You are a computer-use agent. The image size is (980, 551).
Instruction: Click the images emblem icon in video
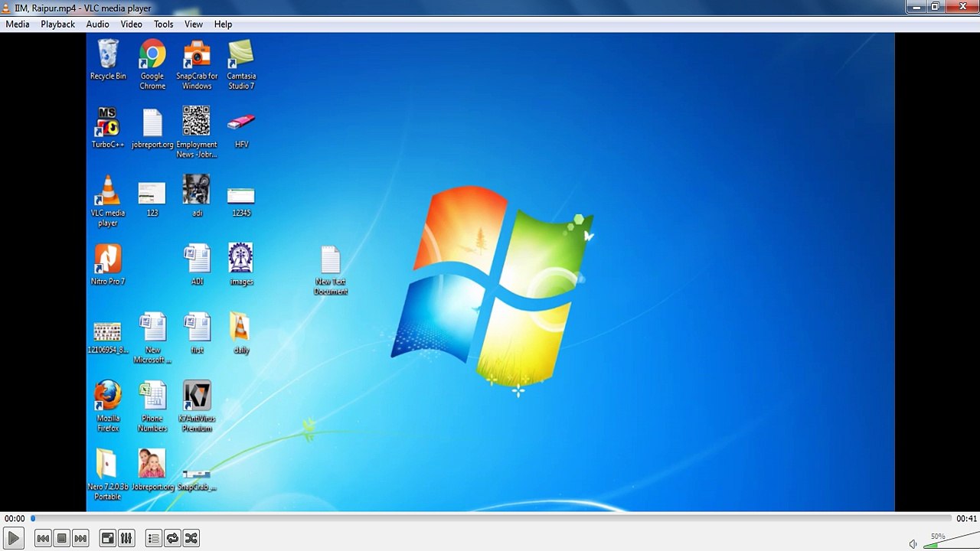click(241, 265)
